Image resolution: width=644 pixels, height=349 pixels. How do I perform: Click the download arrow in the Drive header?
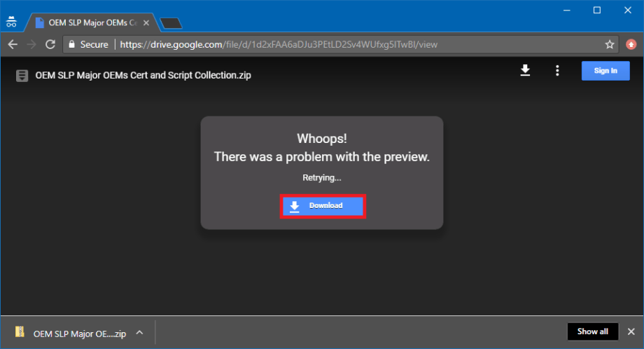pyautogui.click(x=525, y=71)
